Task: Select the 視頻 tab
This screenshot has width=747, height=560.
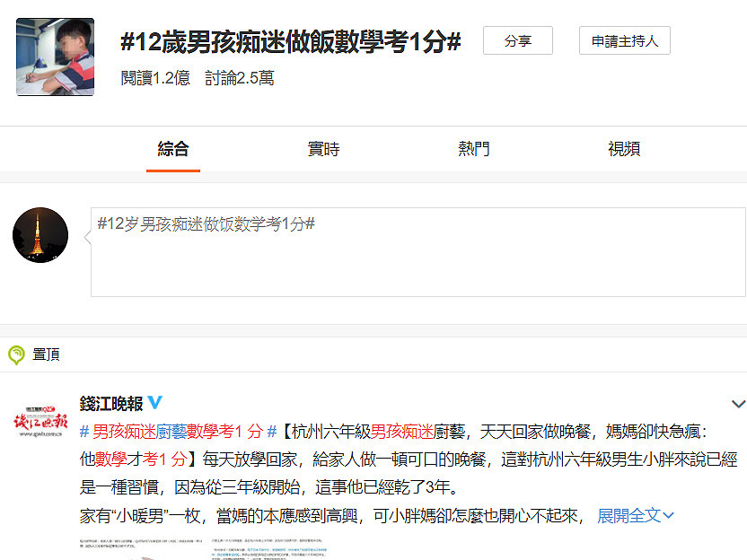Action: [623, 149]
